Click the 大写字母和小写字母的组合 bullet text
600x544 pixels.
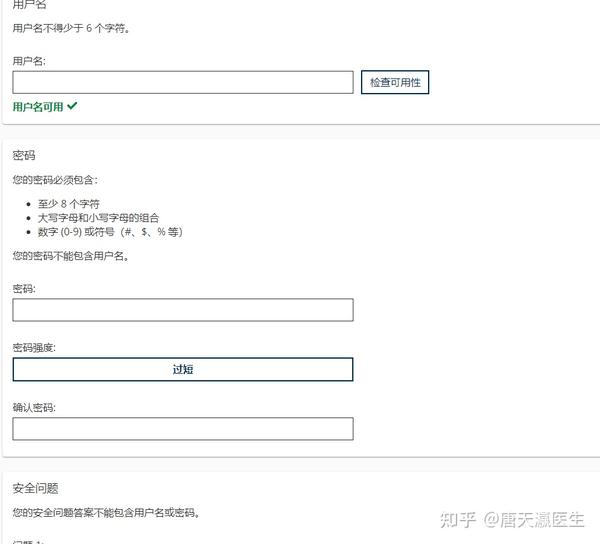pos(98,218)
